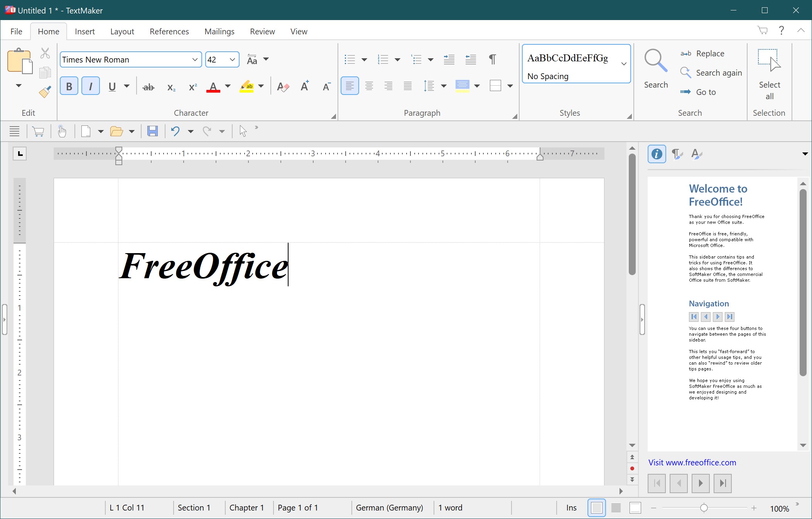This screenshot has width=812, height=519.
Task: Toggle Underline formatting
Action: point(112,86)
